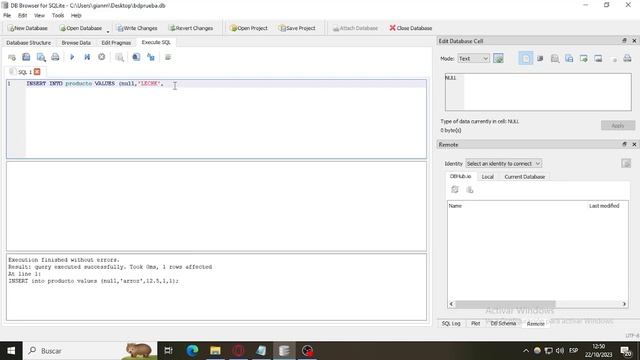640x360 pixels.
Task: Click Write Changes to commit
Action: pos(137,28)
